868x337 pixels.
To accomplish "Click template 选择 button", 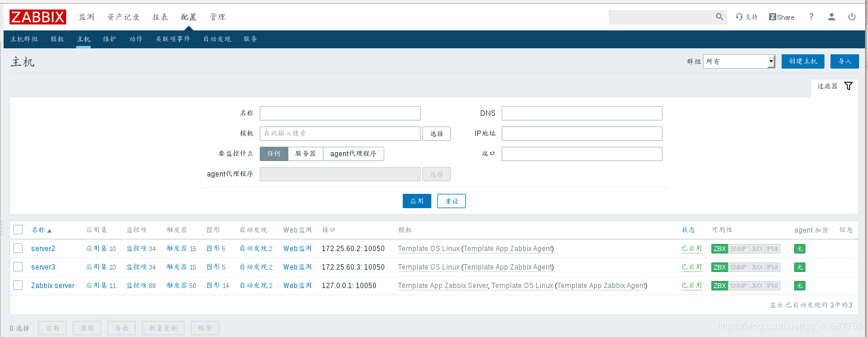I will [x=437, y=134].
